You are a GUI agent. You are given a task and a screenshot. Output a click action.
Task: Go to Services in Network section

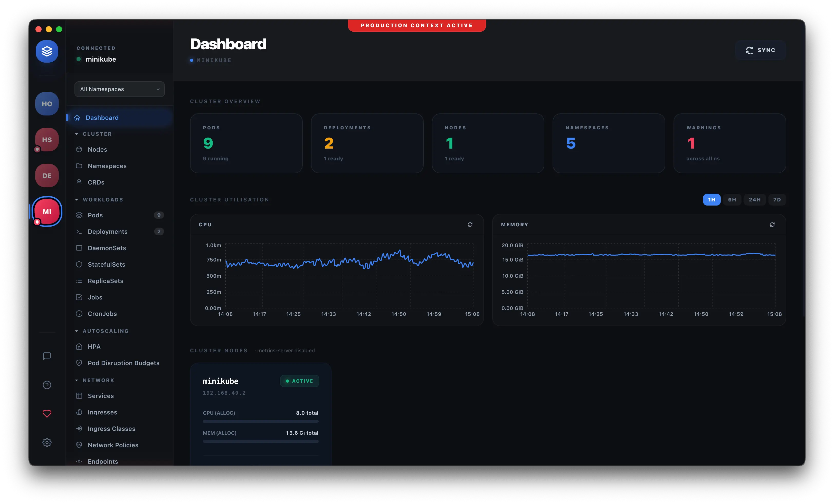101,396
